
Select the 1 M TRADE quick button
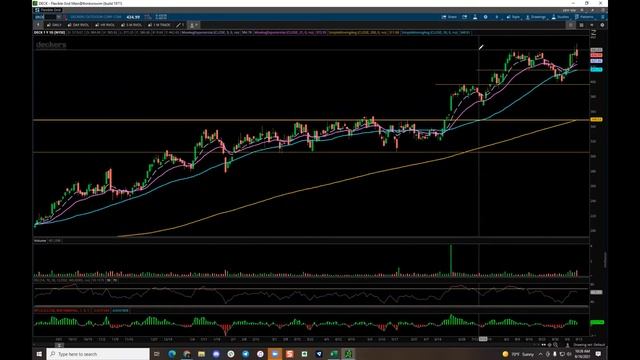point(159,25)
